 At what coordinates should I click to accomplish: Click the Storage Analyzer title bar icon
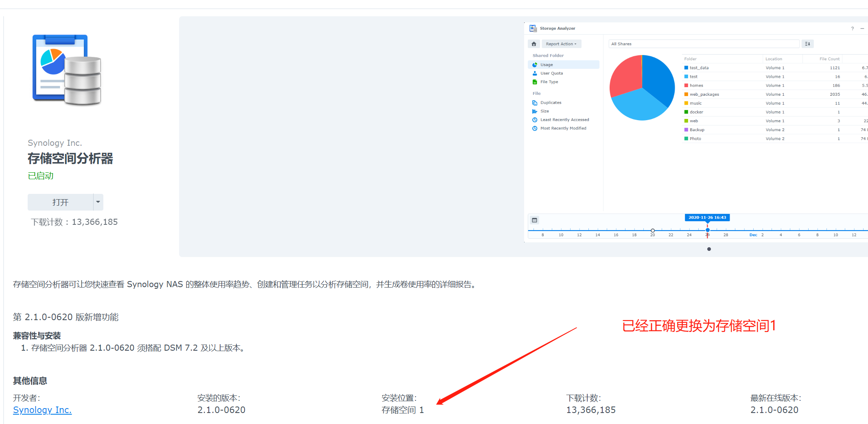point(533,29)
